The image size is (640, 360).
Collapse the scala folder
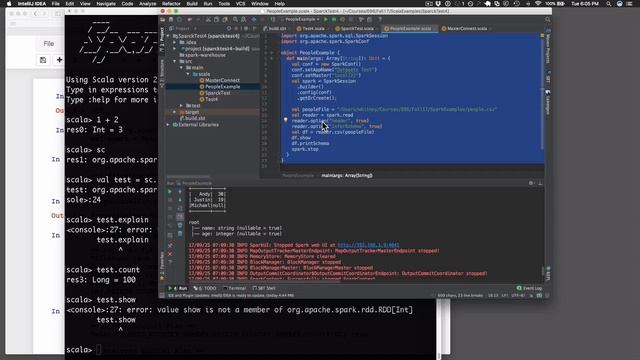(188, 74)
